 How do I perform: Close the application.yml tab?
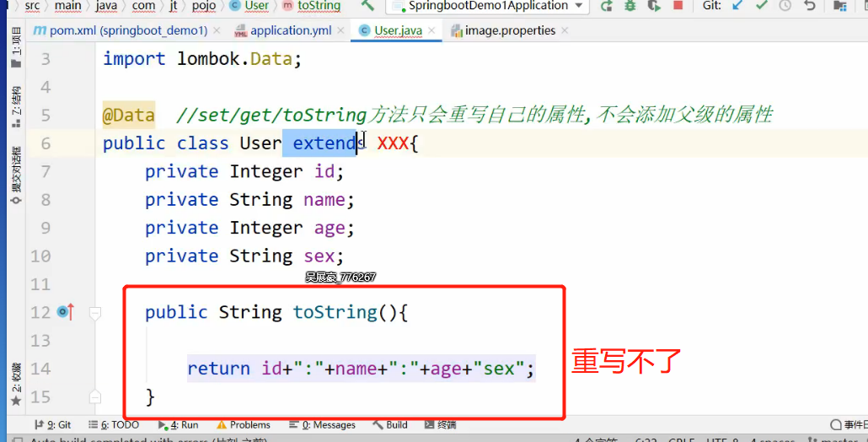pos(340,30)
